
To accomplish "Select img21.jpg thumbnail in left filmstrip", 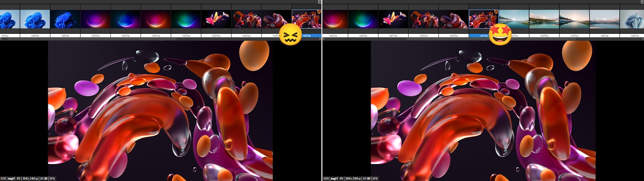I will coord(126,19).
